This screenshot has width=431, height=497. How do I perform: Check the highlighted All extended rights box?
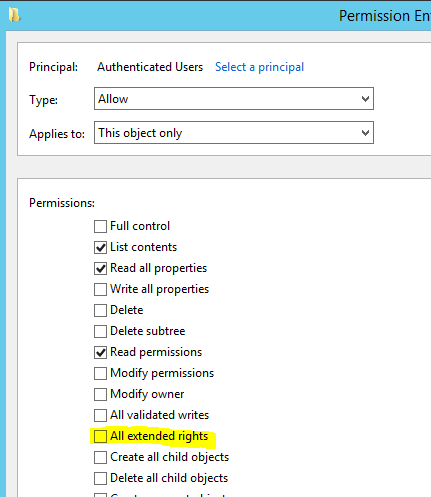tap(100, 436)
